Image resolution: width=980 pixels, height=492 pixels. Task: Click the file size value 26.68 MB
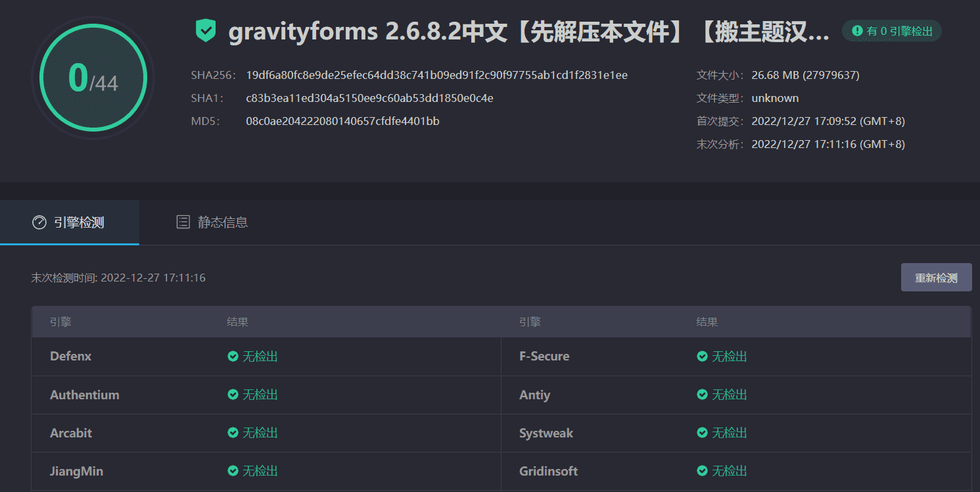[806, 76]
